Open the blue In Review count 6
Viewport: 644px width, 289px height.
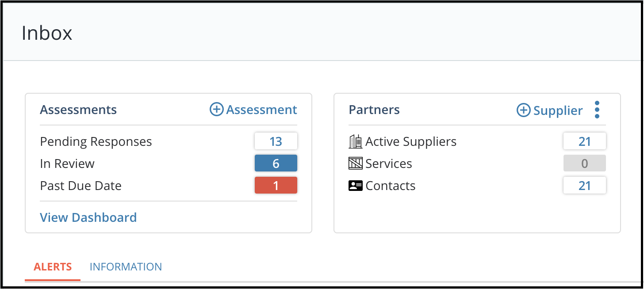pyautogui.click(x=276, y=164)
